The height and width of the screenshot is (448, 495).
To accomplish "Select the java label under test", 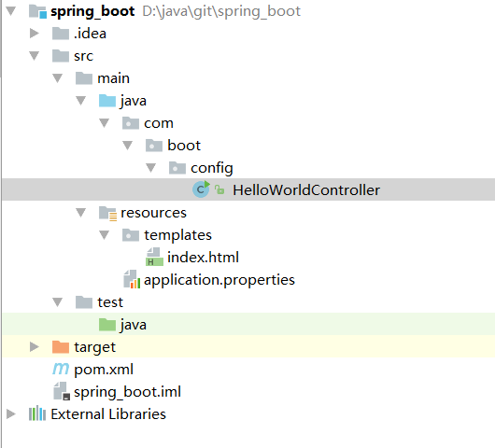I will (133, 326).
